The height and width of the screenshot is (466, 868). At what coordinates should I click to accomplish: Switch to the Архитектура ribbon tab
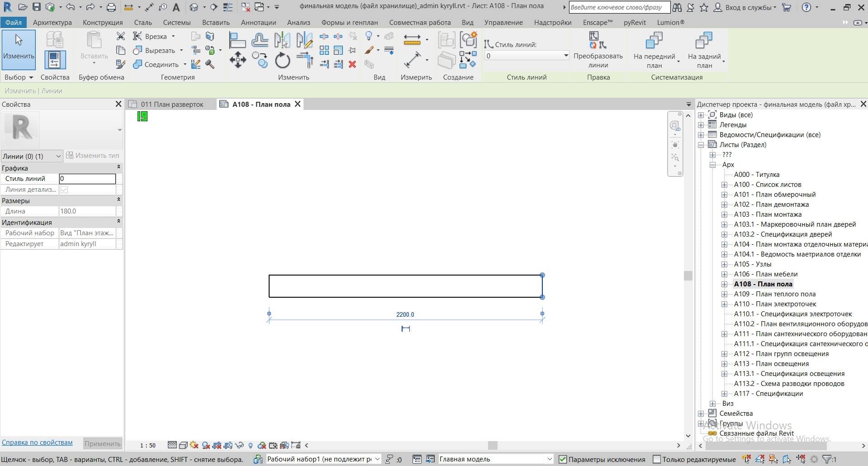point(52,22)
